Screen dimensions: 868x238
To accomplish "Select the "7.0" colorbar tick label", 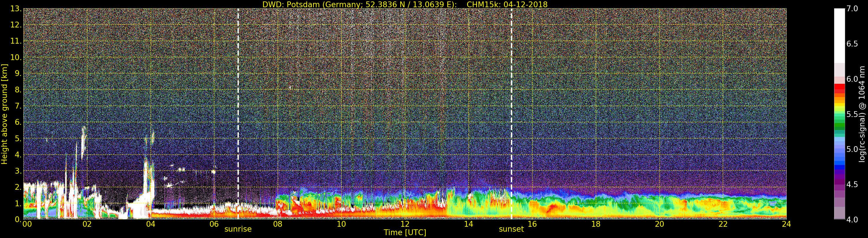I will click(x=852, y=8).
